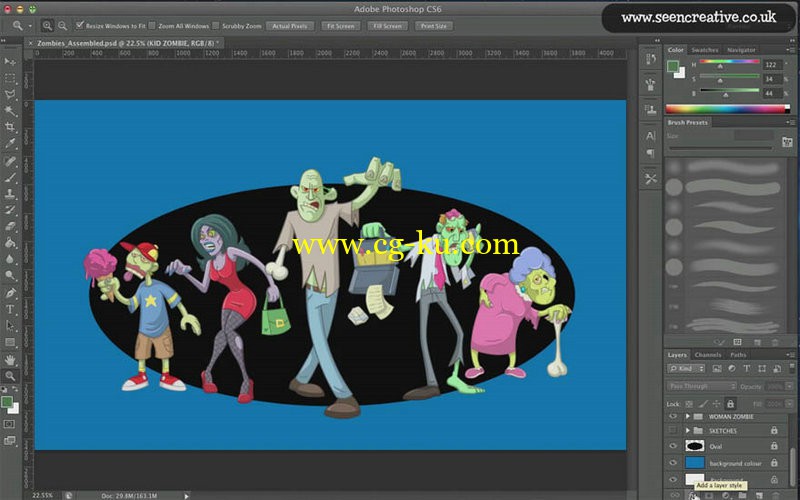Open the Brush panel icon
Screen dimensions: 800x500
(651, 84)
